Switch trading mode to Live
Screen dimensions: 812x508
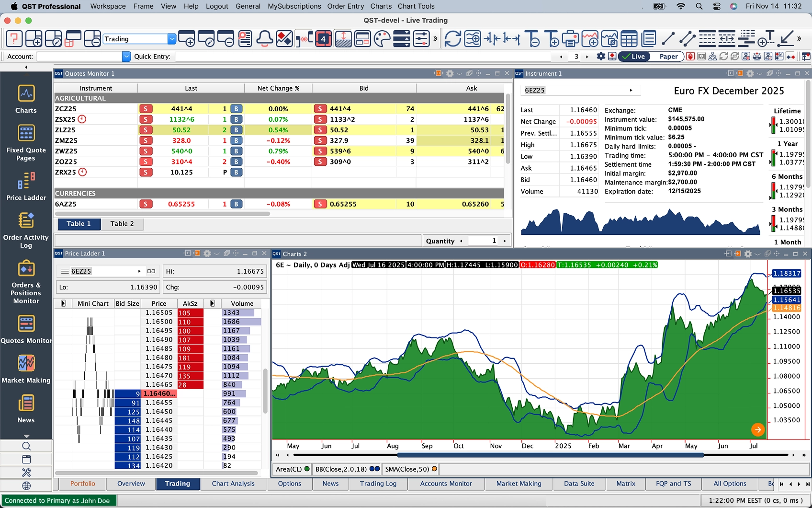pos(634,57)
